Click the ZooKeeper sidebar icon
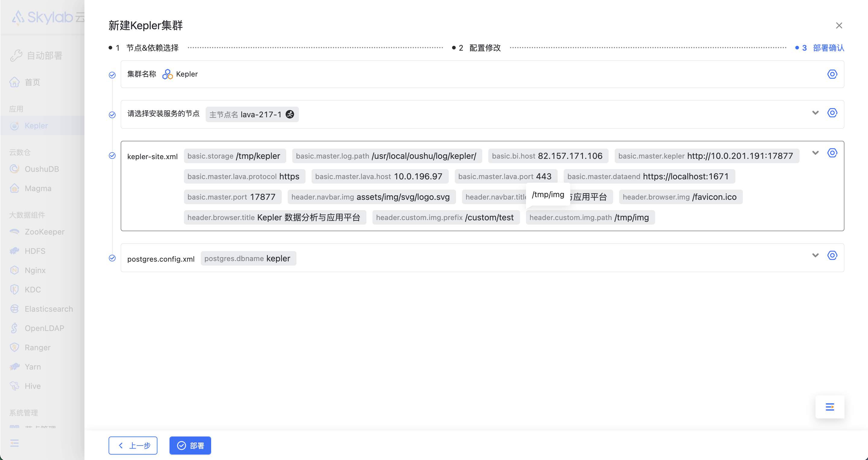Screen dimensions: 868x460 pos(14,231)
